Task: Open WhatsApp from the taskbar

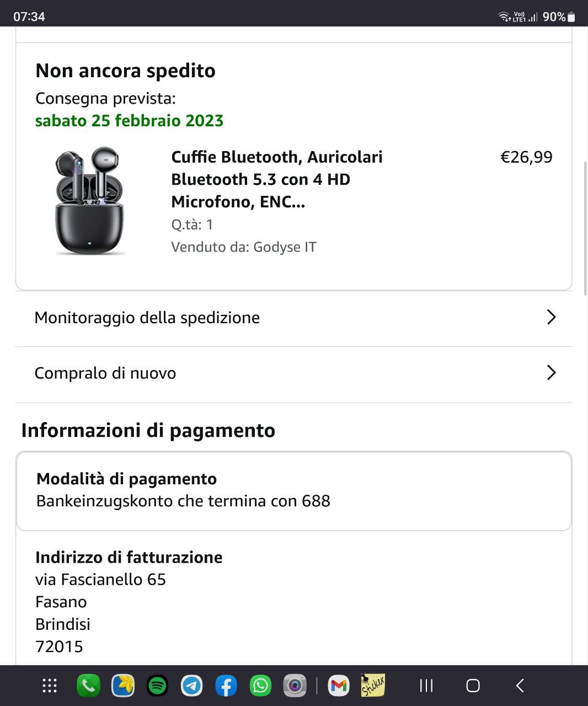Action: click(x=260, y=686)
